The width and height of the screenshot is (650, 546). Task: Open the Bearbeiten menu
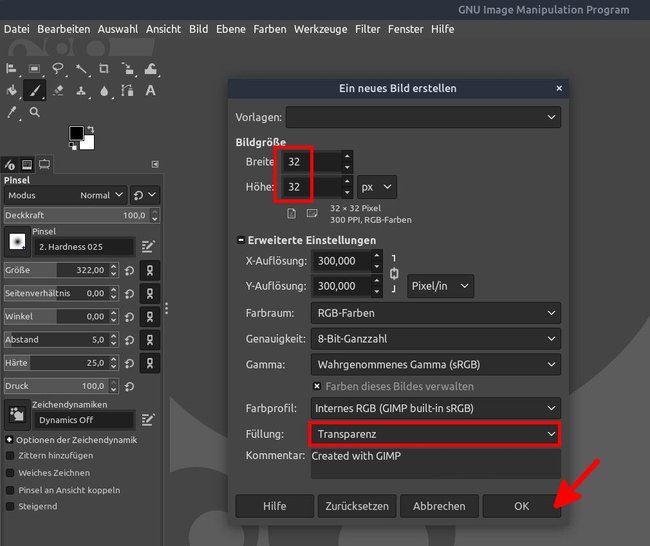[x=63, y=29]
